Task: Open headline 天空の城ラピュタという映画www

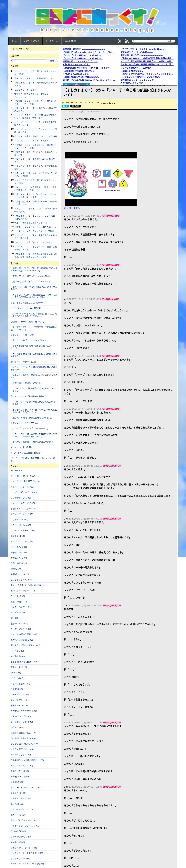Action: coord(137,52)
